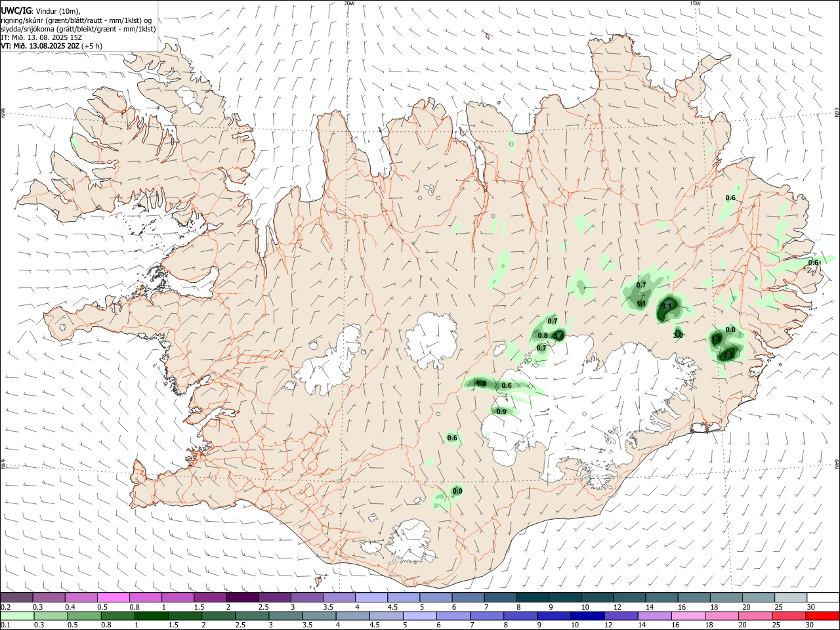Click the 1.4 rainfall value beside 0.8
840x630 pixels.
[x=558, y=335]
